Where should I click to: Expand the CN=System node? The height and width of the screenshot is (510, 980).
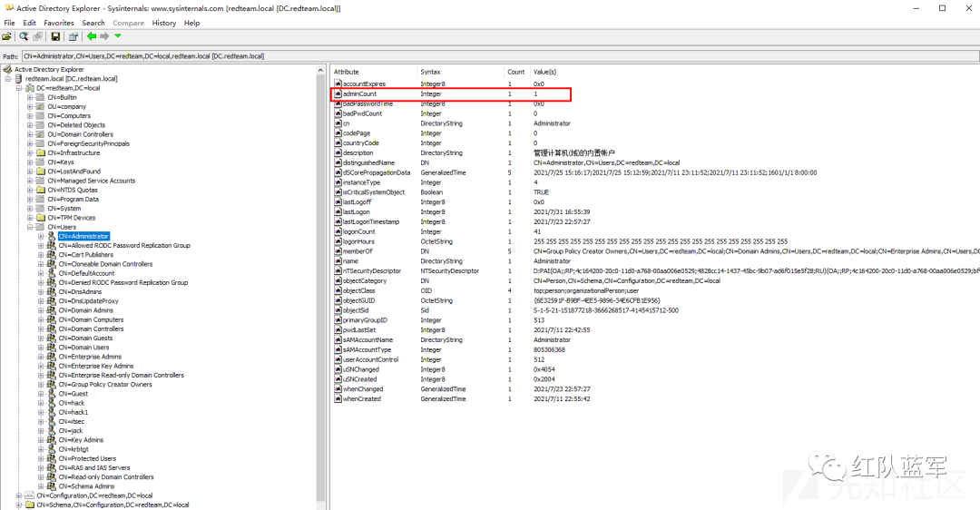(x=29, y=208)
